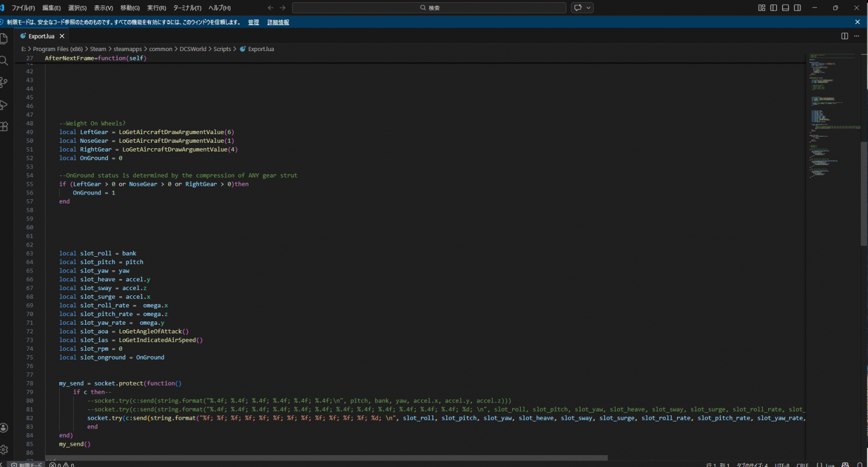Toggle the bottom panel visibility
This screenshot has height=467, width=868.
[786, 8]
